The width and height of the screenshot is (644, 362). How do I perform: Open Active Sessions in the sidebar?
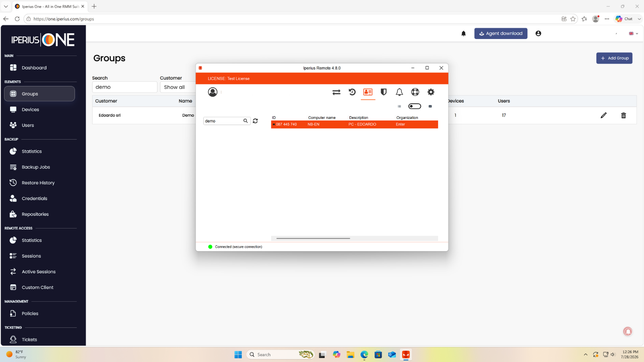[x=39, y=271]
